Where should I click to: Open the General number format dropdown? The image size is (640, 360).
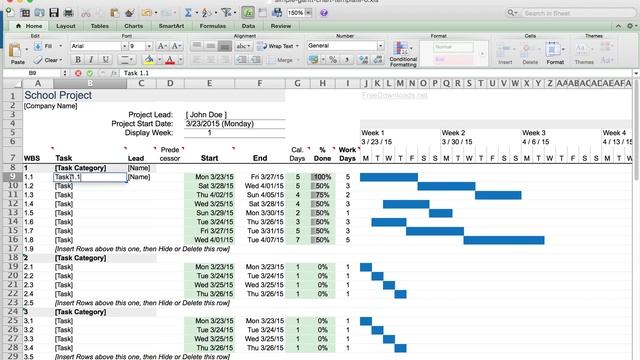(380, 46)
